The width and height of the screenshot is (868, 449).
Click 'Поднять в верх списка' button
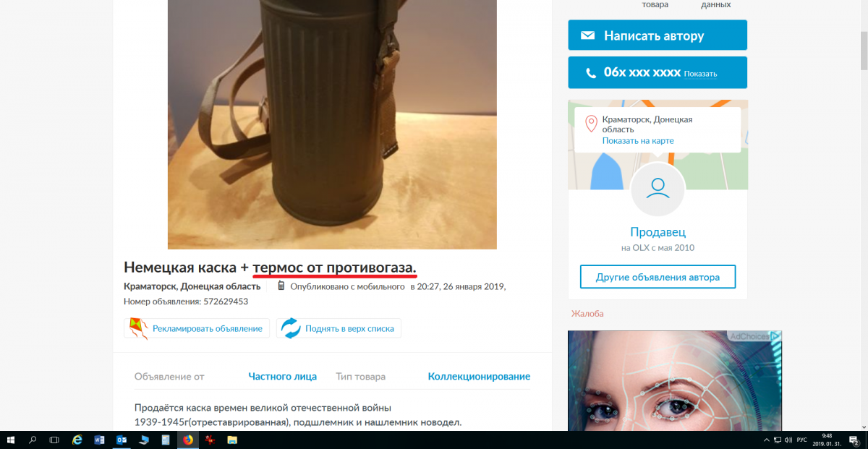(x=339, y=328)
